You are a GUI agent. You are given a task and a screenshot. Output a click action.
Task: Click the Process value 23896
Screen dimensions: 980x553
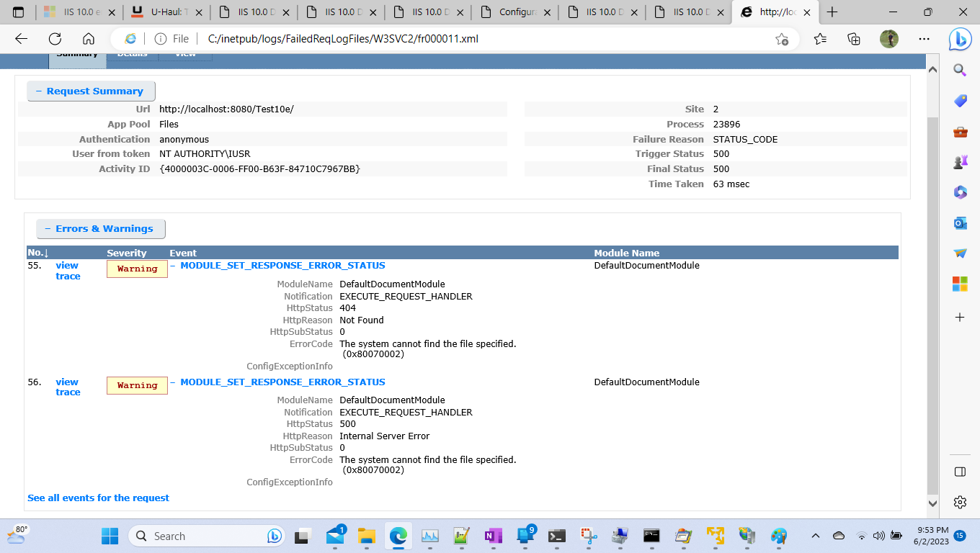[726, 125]
